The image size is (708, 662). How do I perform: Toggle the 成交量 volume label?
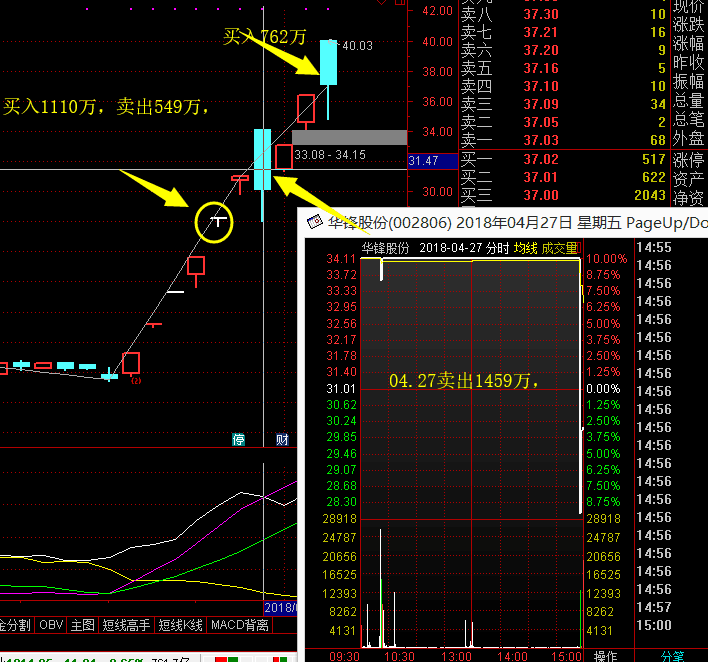tap(560, 248)
